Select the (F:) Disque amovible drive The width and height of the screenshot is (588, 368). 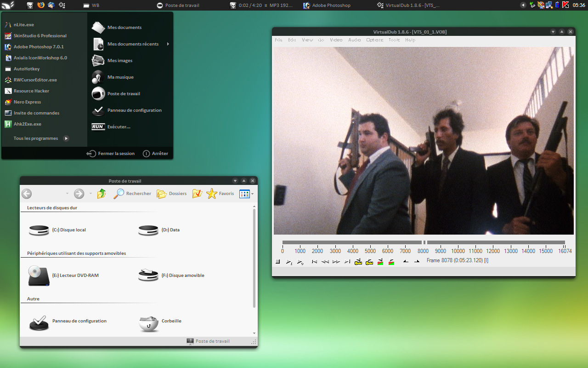point(171,276)
